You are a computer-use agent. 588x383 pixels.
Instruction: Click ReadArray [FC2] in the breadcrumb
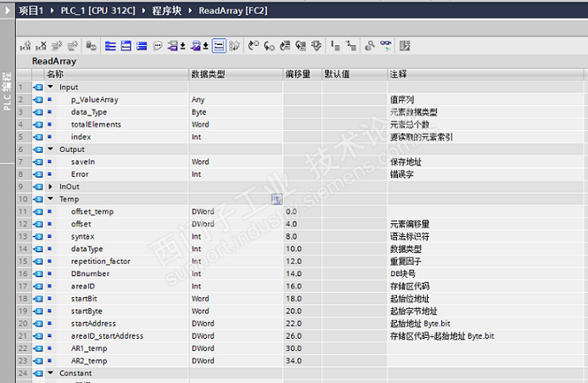232,10
